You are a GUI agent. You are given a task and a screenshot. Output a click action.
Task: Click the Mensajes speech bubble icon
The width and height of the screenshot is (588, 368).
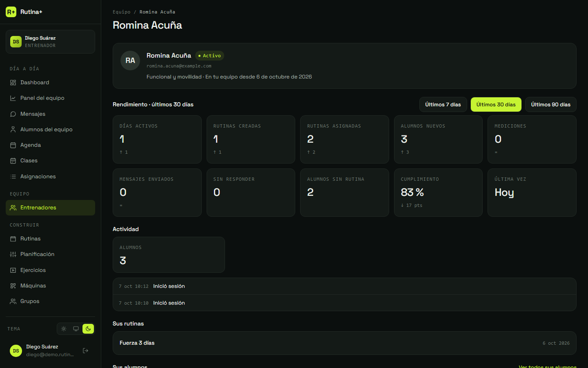pos(13,114)
